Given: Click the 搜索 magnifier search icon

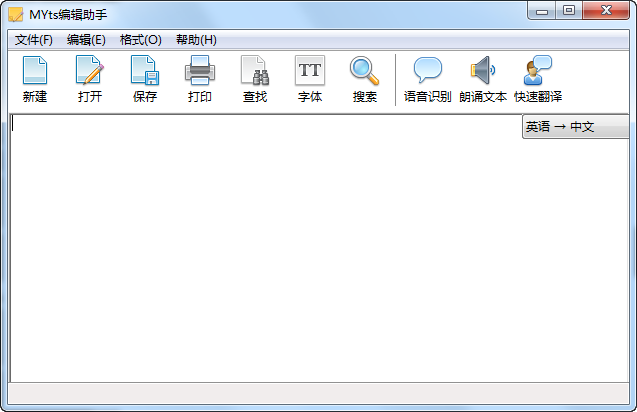Looking at the screenshot, I should point(364,71).
